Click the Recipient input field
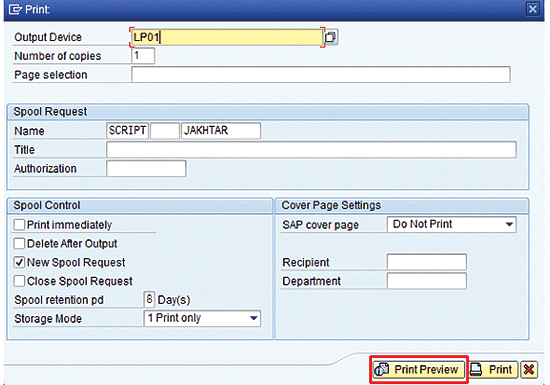Image resolution: width=550 pixels, height=385 pixels. pos(427,262)
